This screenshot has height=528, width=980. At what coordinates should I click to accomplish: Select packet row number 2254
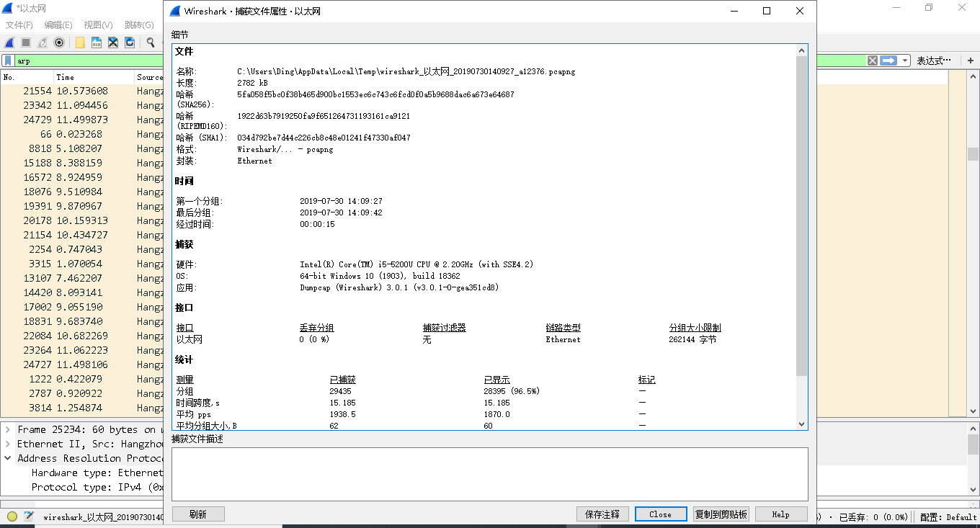[82, 249]
